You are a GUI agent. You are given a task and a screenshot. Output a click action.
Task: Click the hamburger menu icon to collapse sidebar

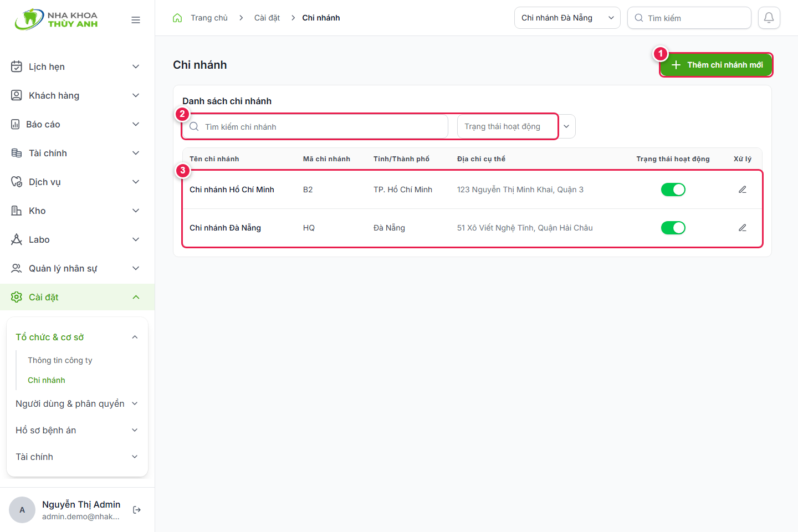pos(136,20)
